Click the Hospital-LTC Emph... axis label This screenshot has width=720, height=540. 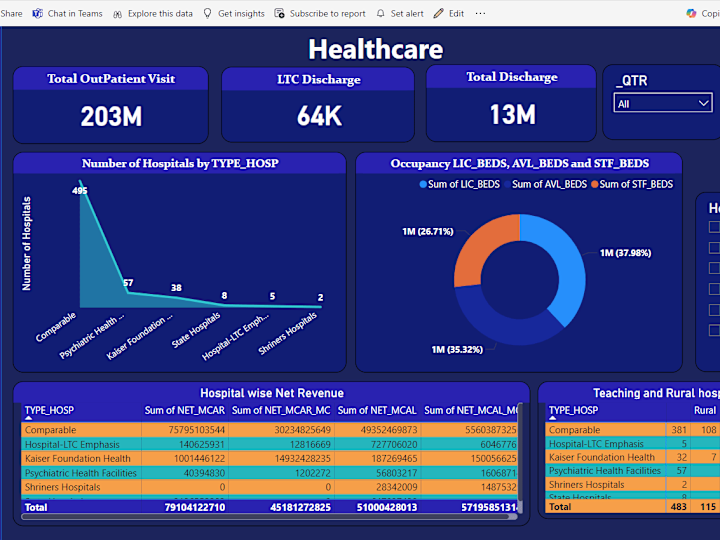click(235, 337)
